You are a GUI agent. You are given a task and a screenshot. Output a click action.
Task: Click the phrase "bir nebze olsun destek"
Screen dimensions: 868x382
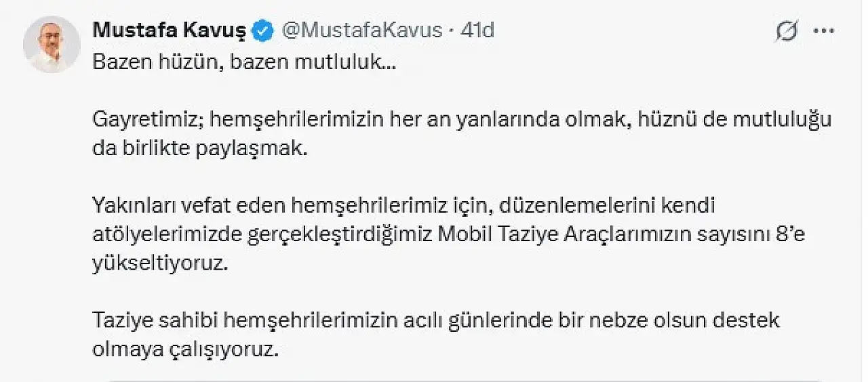678,319
